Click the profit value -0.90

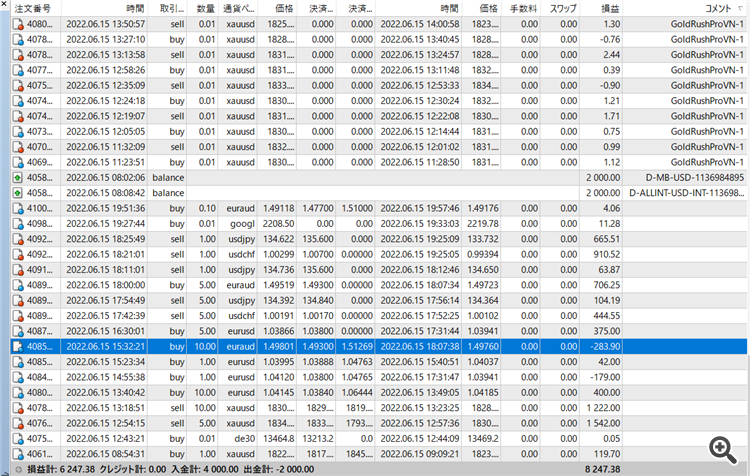(610, 86)
